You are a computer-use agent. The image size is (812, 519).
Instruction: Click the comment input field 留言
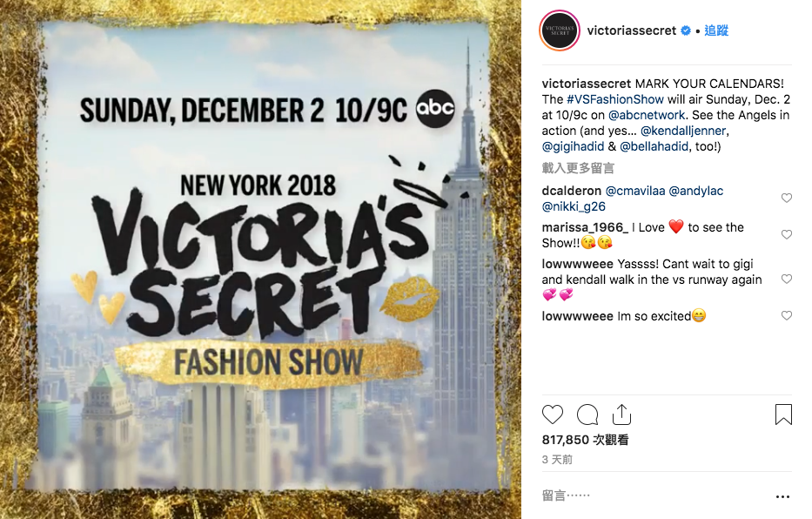click(653, 495)
